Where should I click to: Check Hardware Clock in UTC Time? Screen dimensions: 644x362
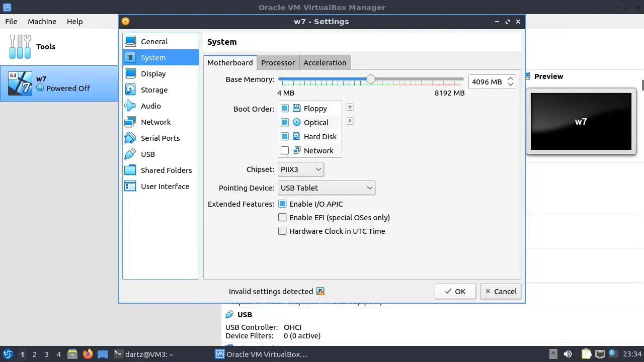click(x=282, y=231)
